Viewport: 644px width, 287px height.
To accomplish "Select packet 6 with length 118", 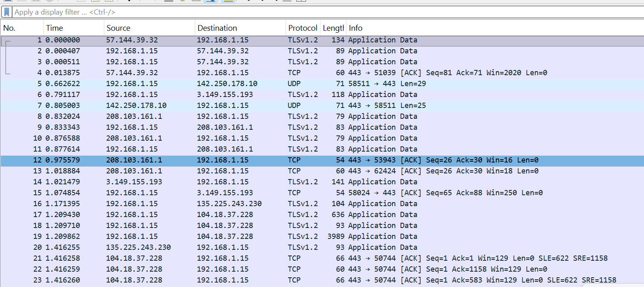I will pyautogui.click(x=322, y=95).
